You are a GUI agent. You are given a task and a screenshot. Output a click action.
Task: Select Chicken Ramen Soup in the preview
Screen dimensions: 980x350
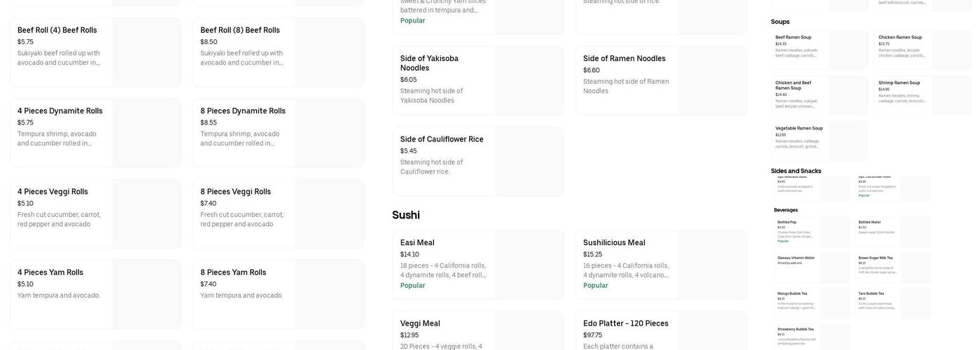[x=923, y=49]
